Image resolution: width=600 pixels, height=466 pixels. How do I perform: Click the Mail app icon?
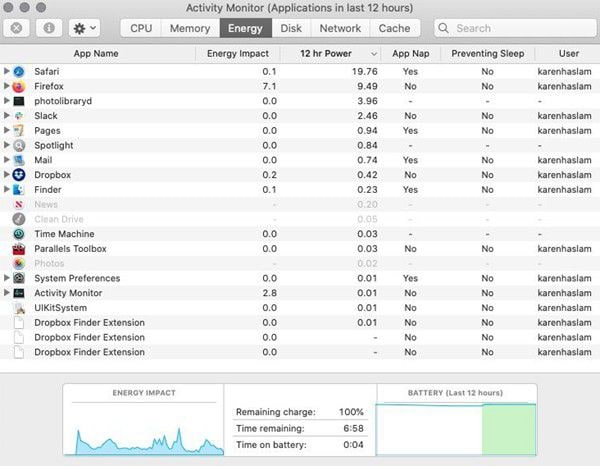(x=19, y=160)
